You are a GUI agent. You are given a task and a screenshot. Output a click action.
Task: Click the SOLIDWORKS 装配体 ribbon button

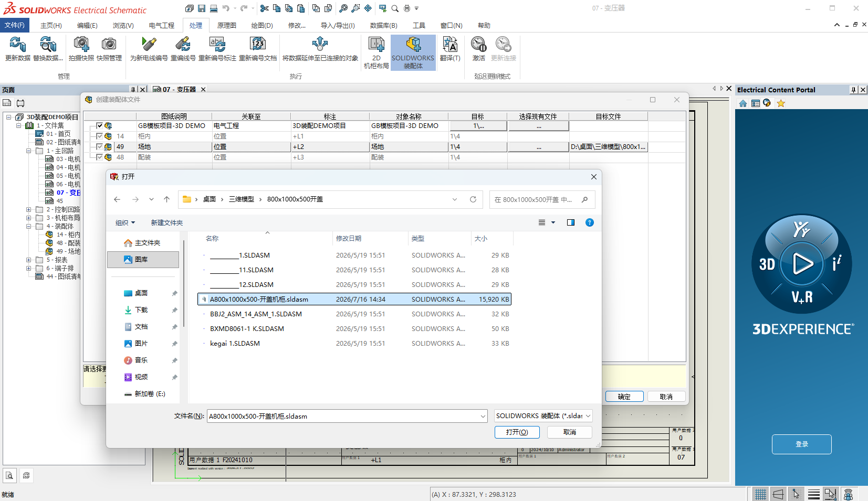[x=413, y=52]
